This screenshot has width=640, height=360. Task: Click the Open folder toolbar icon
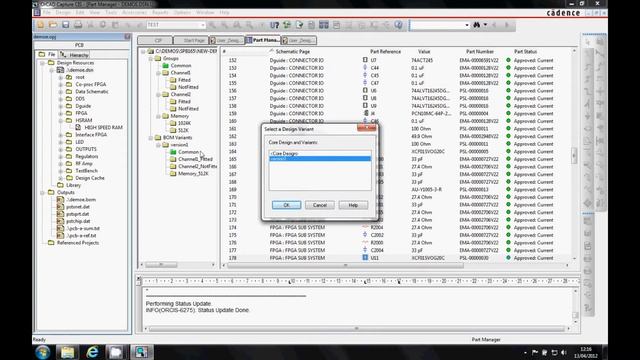53,25
